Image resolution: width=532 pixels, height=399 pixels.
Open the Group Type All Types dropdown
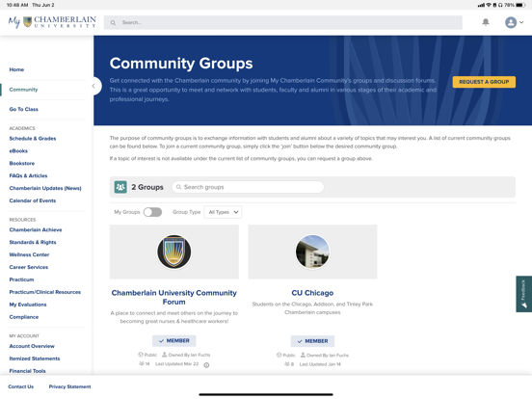coord(223,212)
